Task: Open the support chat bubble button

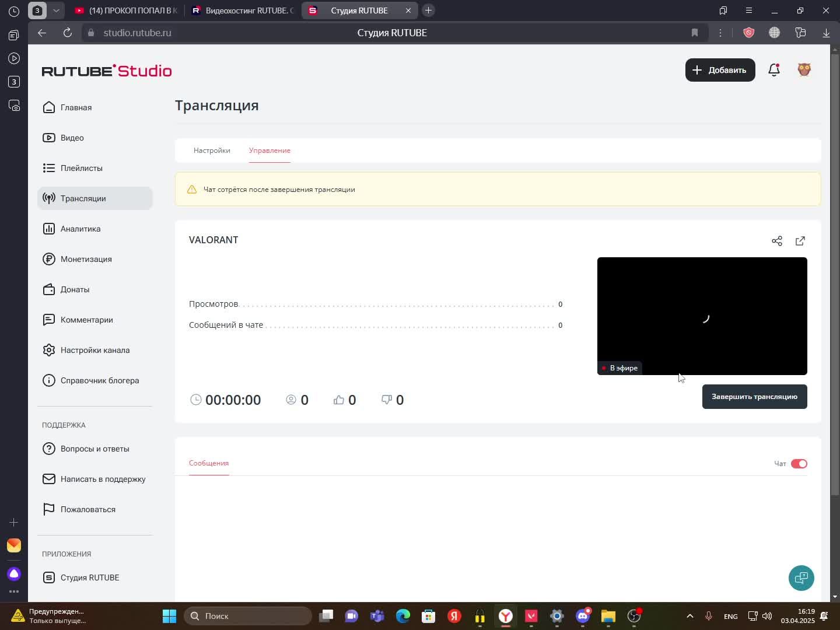Action: point(801,577)
